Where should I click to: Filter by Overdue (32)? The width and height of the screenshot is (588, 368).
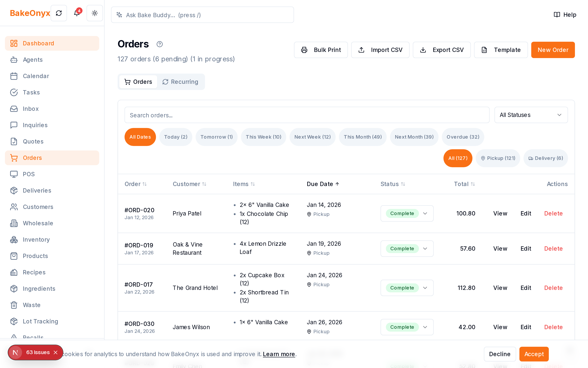pyautogui.click(x=463, y=137)
